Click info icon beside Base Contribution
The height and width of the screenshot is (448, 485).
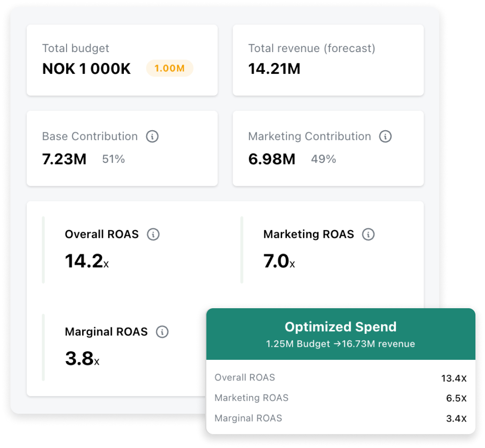(152, 136)
